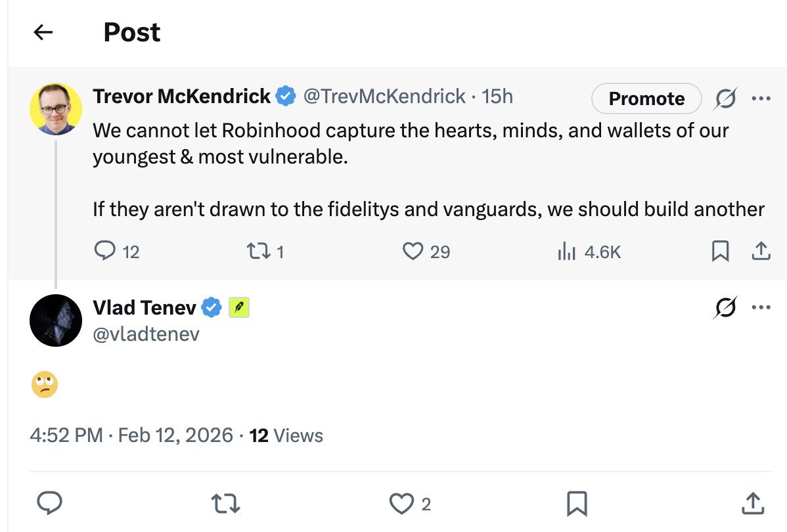Image resolution: width=787 pixels, height=532 pixels.
Task: Open Grok icon on Trevor's post
Action: coord(725,99)
